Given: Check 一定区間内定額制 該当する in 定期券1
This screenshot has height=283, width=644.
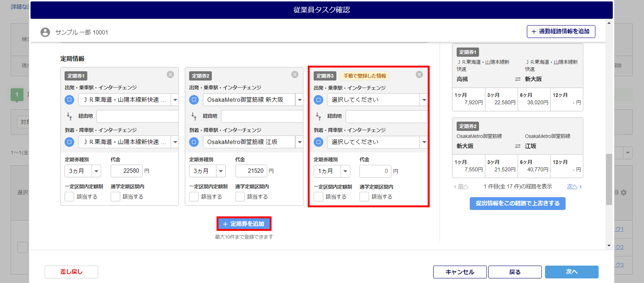Looking at the screenshot, I should pos(69,197).
